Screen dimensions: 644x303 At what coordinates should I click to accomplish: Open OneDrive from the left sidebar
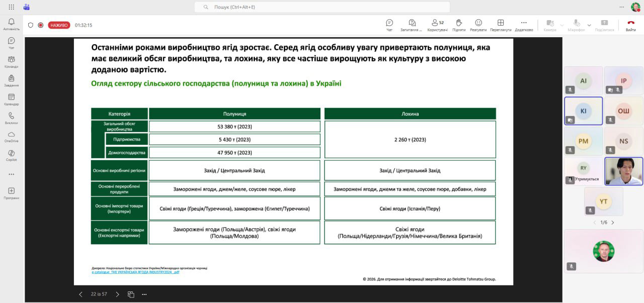click(11, 136)
